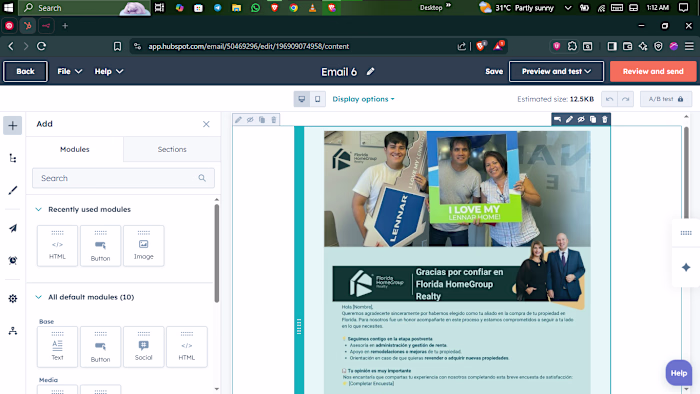Open the Preview and test dropdown
Viewport: 700px width, 394px height.
[x=556, y=71]
